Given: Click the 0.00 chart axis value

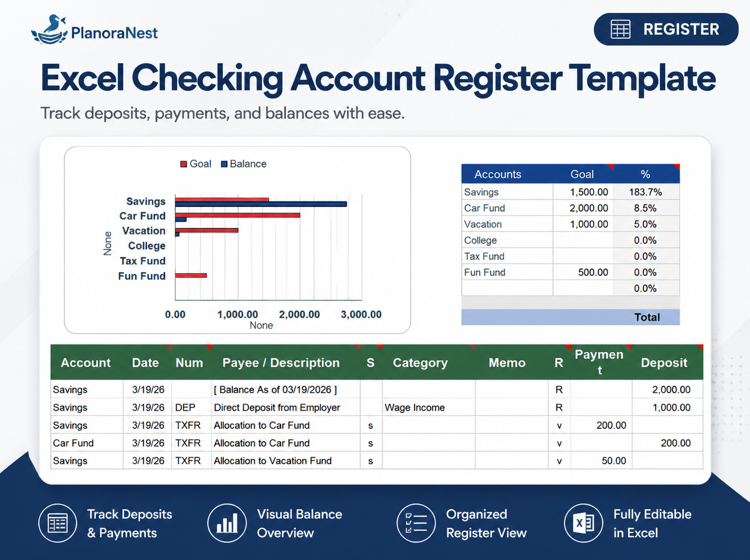Looking at the screenshot, I should (x=175, y=314).
